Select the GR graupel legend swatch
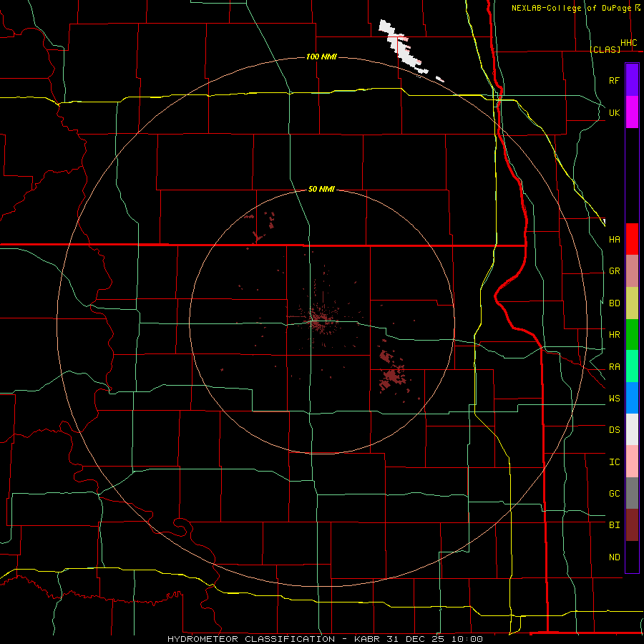This screenshot has width=644, height=644. [632, 271]
